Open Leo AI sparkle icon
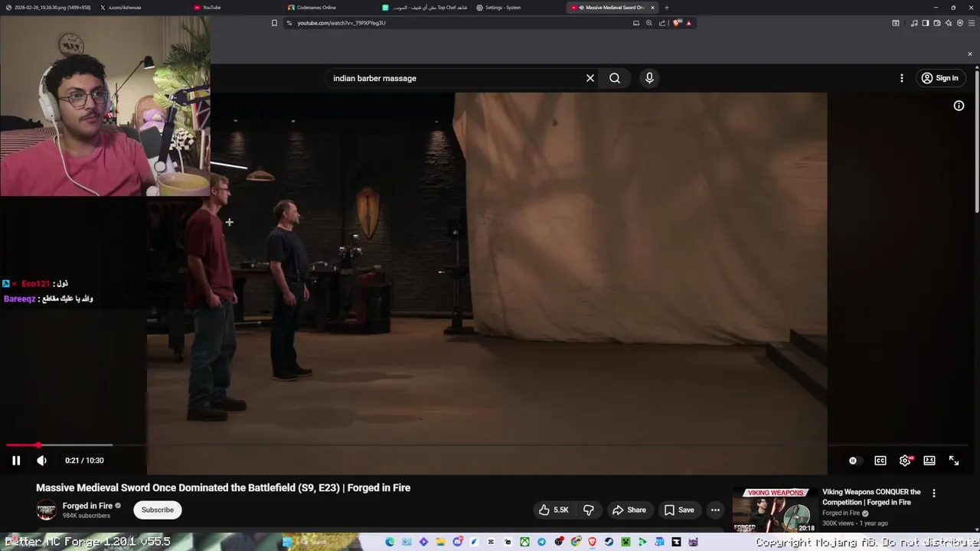The height and width of the screenshot is (551, 980). point(949,23)
